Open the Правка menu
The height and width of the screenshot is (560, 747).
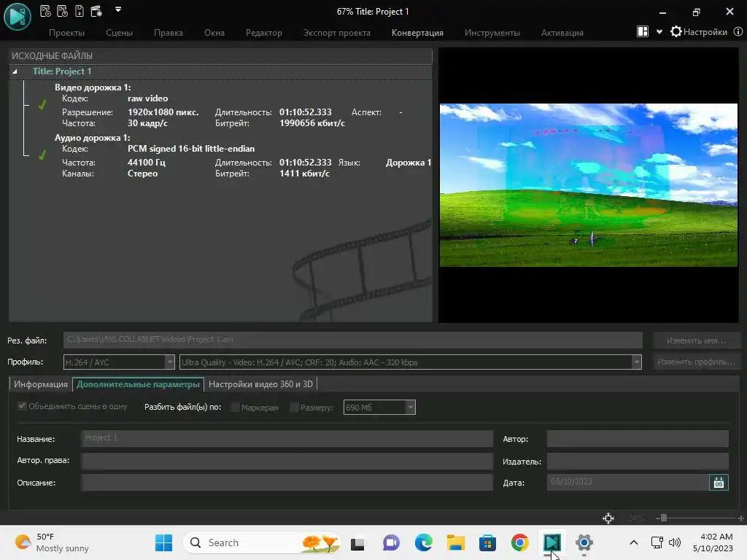click(x=169, y=33)
